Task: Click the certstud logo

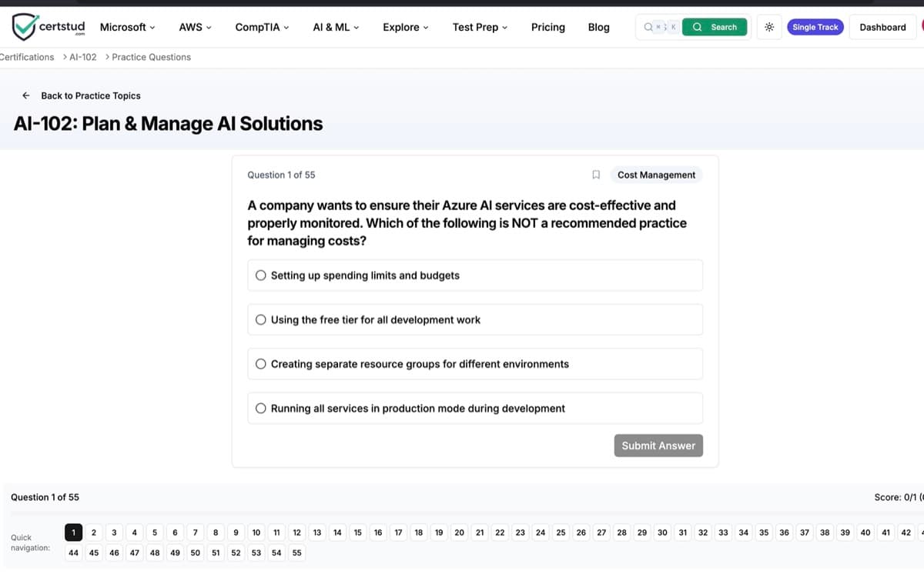Action: [48, 26]
